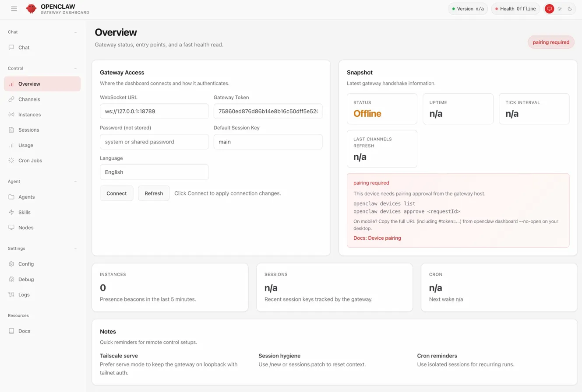This screenshot has height=392, width=582.
Task: Collapse the Agent sidebar section
Action: pos(75,181)
